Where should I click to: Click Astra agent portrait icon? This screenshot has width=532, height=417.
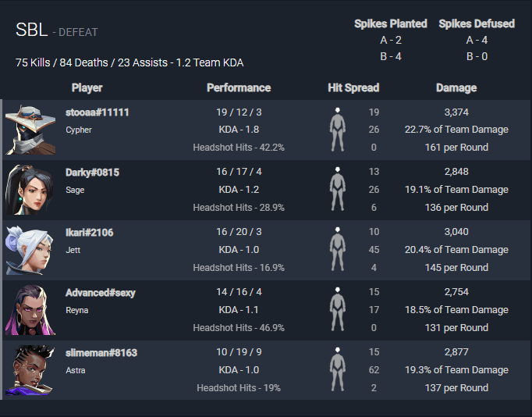click(x=30, y=370)
